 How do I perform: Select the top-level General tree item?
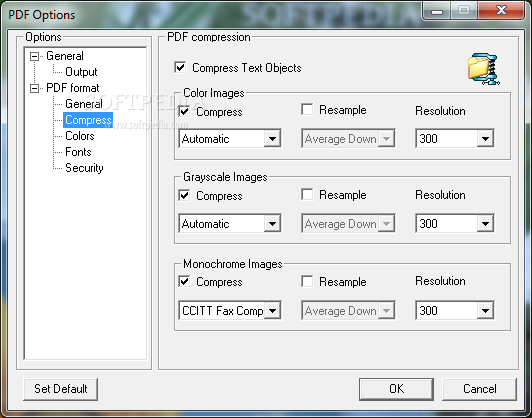pos(65,56)
